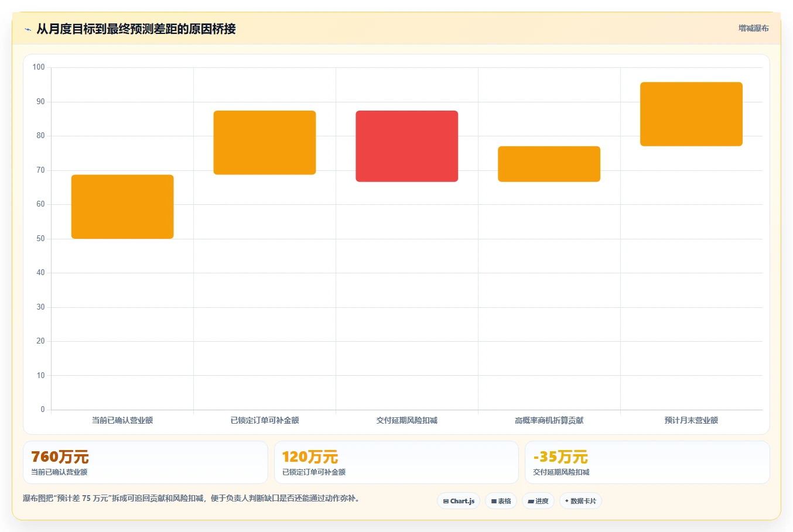Viewport: 793px width, 532px height.
Task: Click the -35万元 data card
Action: (x=647, y=462)
